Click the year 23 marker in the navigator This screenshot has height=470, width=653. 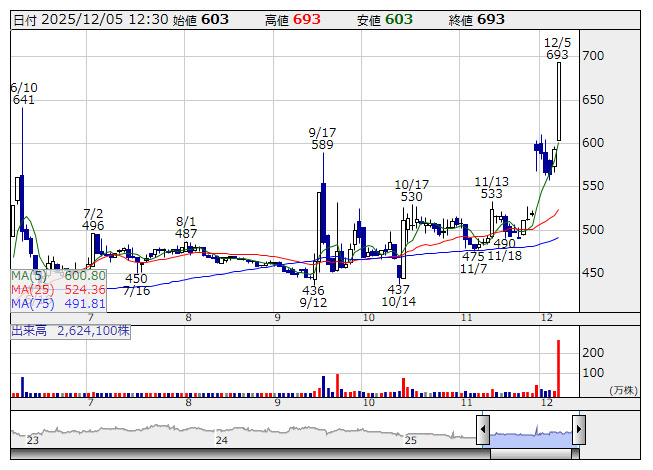pos(33,440)
